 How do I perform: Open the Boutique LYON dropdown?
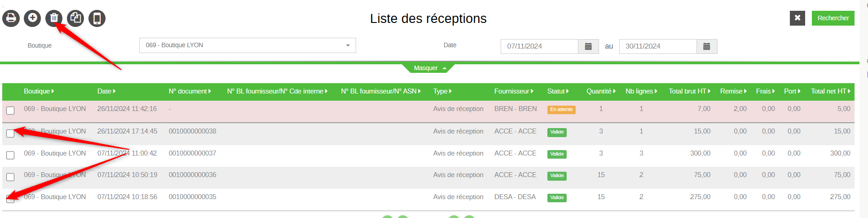coord(247,45)
